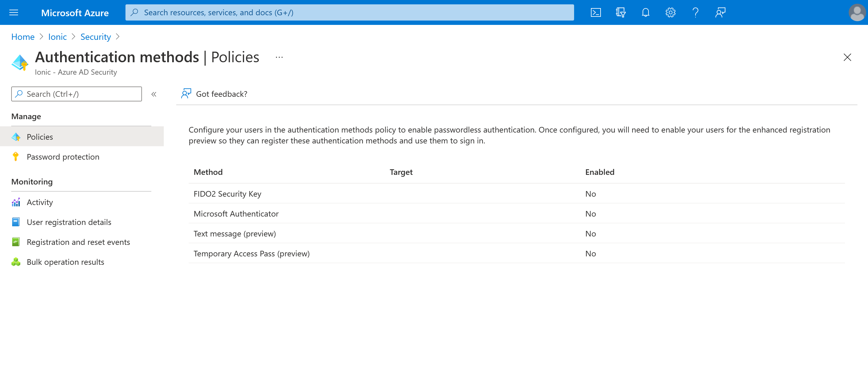This screenshot has width=868, height=369.
Task: Click the Password protection icon
Action: coord(16,156)
